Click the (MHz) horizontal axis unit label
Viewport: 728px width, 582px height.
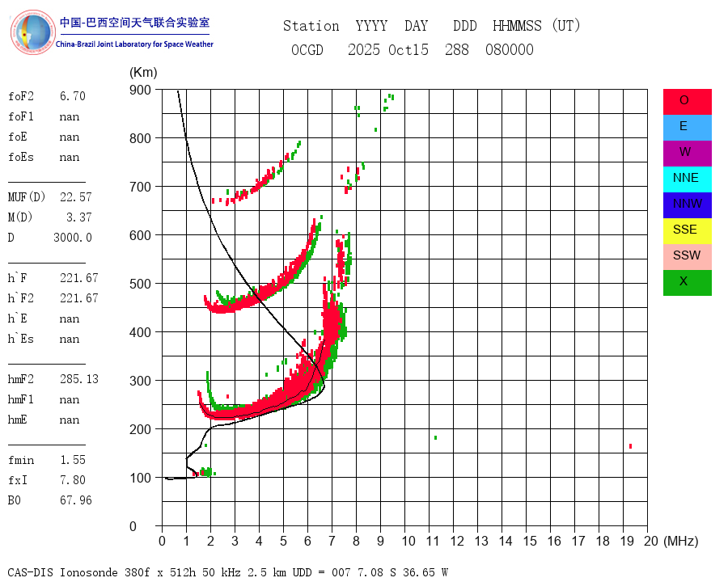click(x=681, y=541)
